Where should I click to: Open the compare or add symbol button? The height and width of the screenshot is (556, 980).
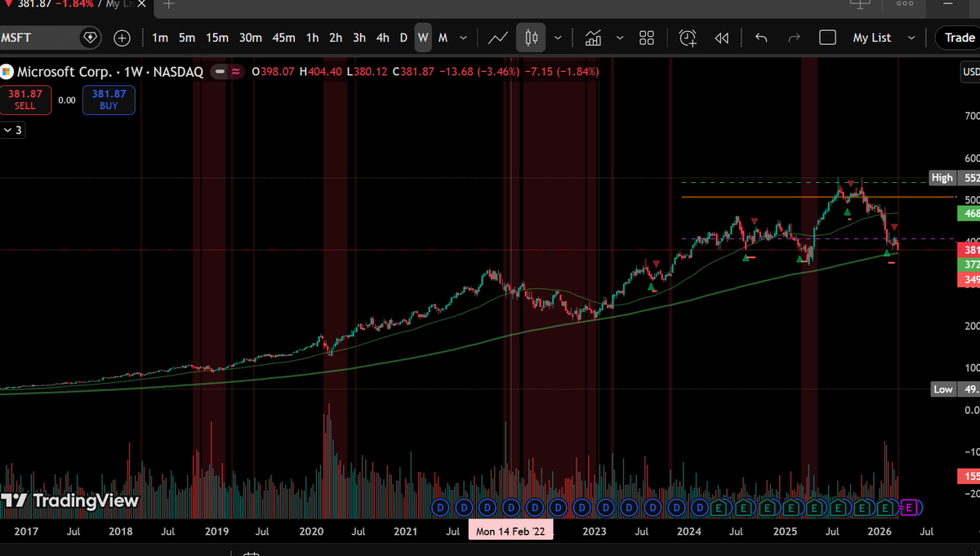[122, 38]
